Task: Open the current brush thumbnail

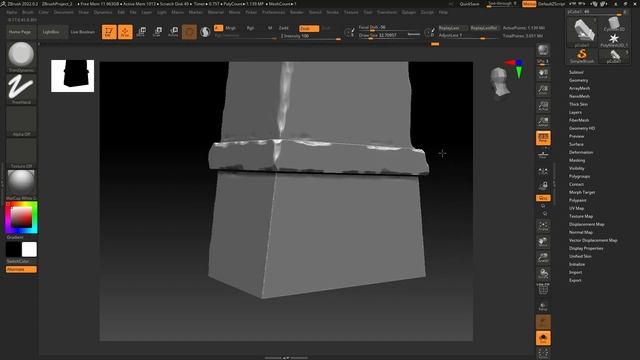Action: click(21, 56)
